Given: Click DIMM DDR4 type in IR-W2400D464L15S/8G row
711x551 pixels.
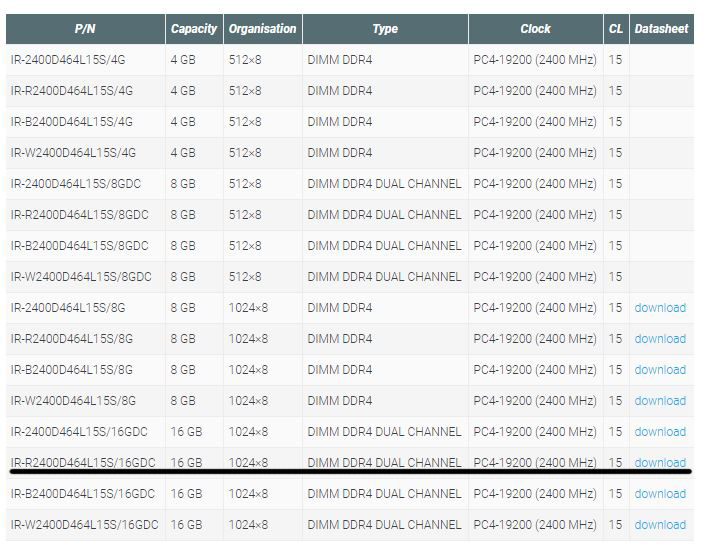Looking at the screenshot, I should coord(340,401).
